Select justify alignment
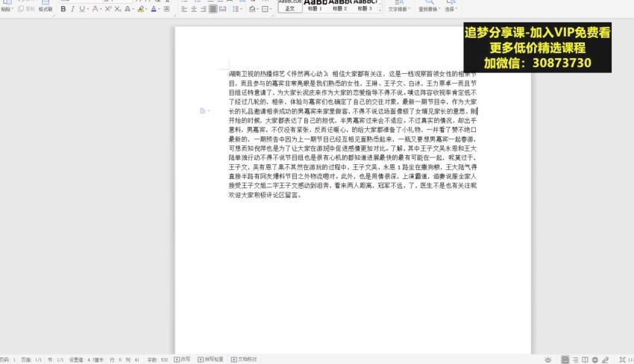The height and width of the screenshot is (364, 634). click(213, 9)
